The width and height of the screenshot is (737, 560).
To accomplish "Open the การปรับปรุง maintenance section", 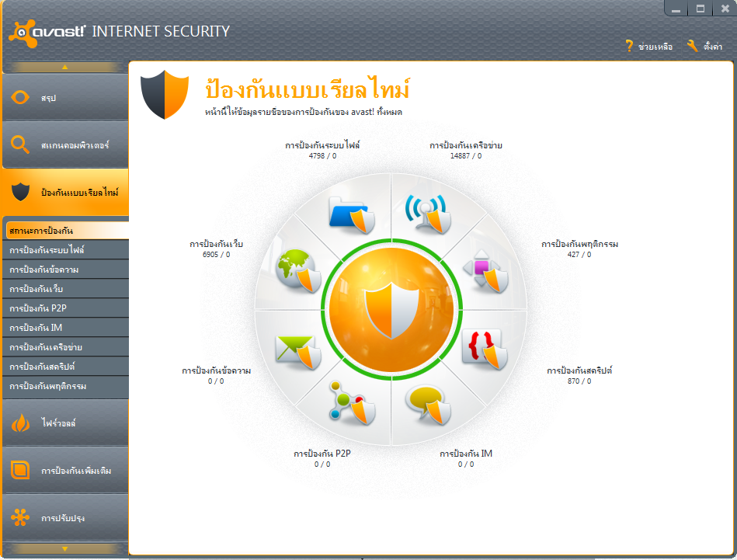I will [x=65, y=518].
